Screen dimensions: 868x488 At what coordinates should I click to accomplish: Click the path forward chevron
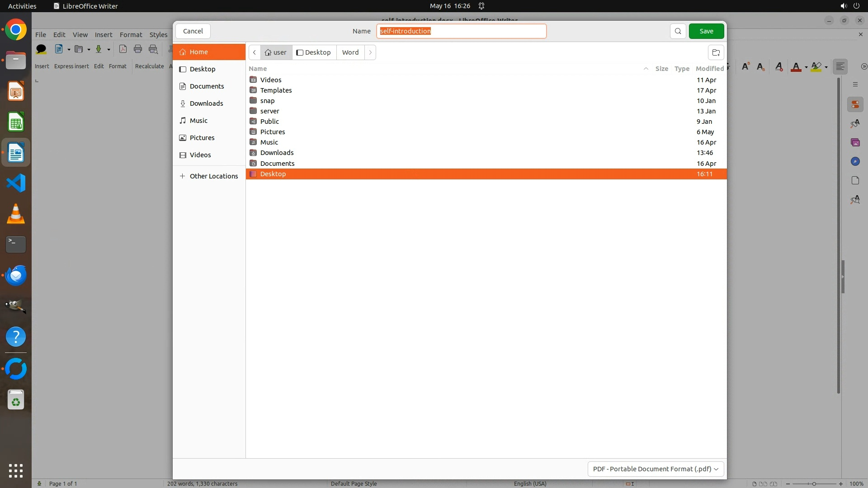[x=370, y=52]
